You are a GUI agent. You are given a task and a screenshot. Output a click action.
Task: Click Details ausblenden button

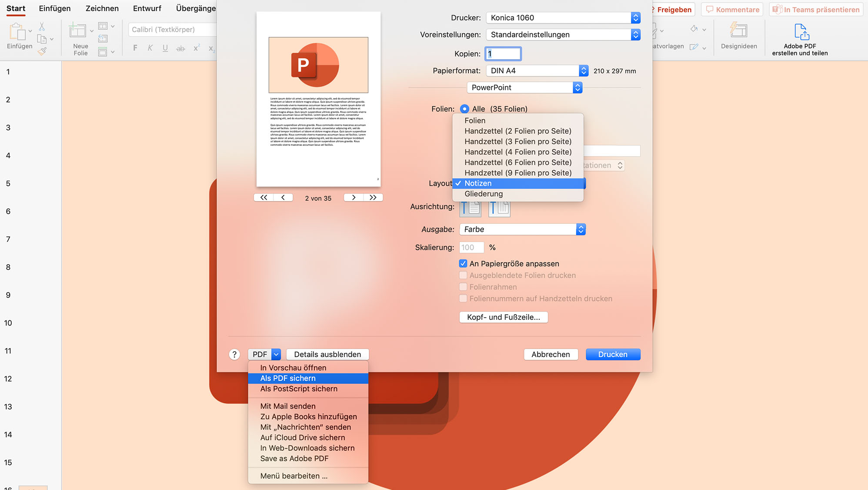[327, 355]
